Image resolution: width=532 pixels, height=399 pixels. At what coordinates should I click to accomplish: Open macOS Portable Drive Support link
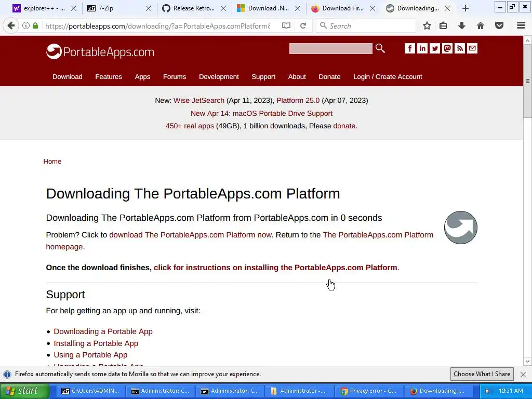(x=261, y=113)
